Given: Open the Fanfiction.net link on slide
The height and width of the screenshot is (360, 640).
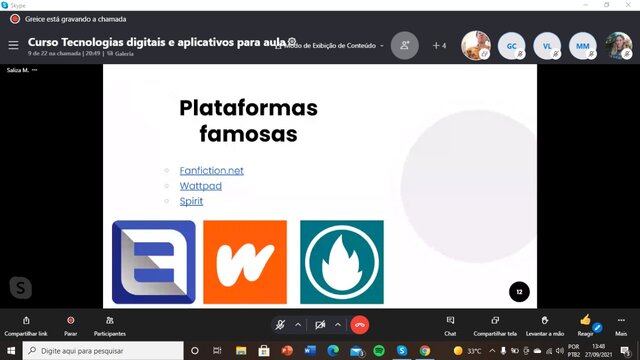Looking at the screenshot, I should pyautogui.click(x=211, y=171).
